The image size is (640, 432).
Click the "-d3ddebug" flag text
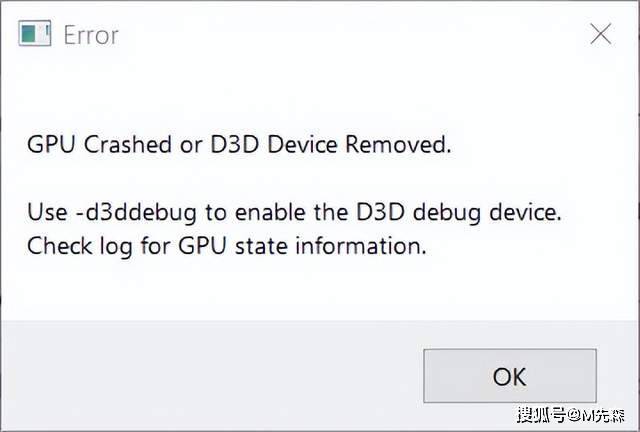coord(136,214)
